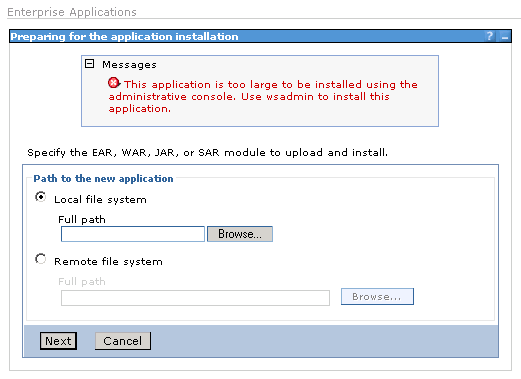Screen dimensions: 521x379
Task: Click the Next button
Action: 58,341
